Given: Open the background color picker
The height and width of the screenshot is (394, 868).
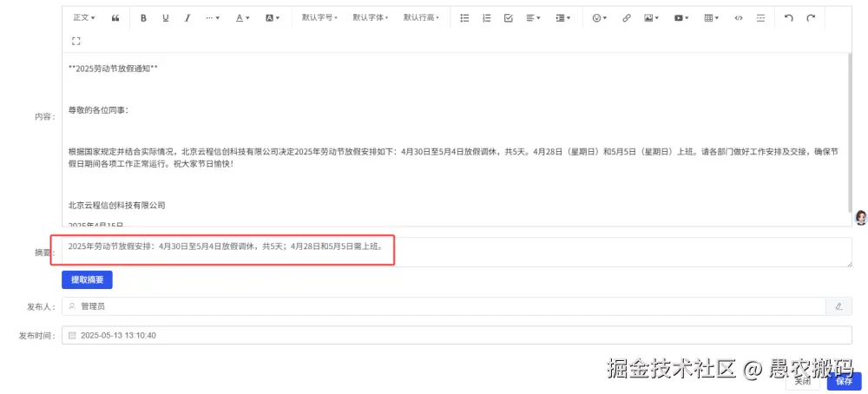Looking at the screenshot, I should [273, 17].
